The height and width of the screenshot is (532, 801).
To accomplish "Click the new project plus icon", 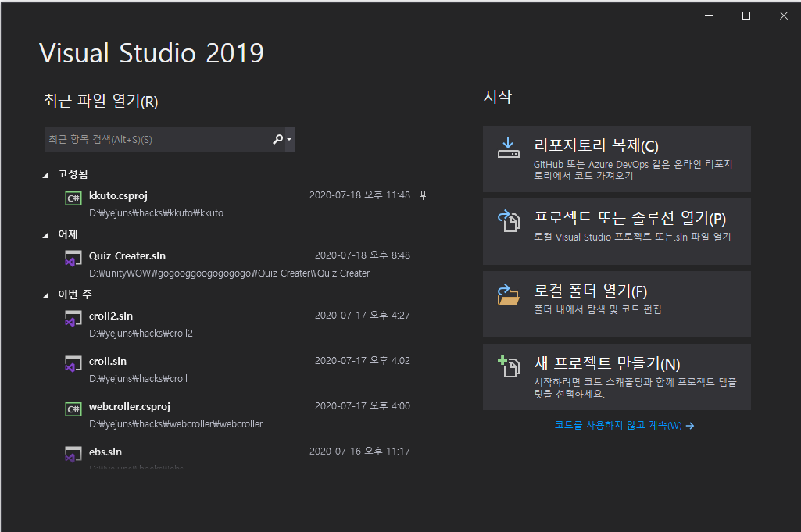I will pos(508,366).
